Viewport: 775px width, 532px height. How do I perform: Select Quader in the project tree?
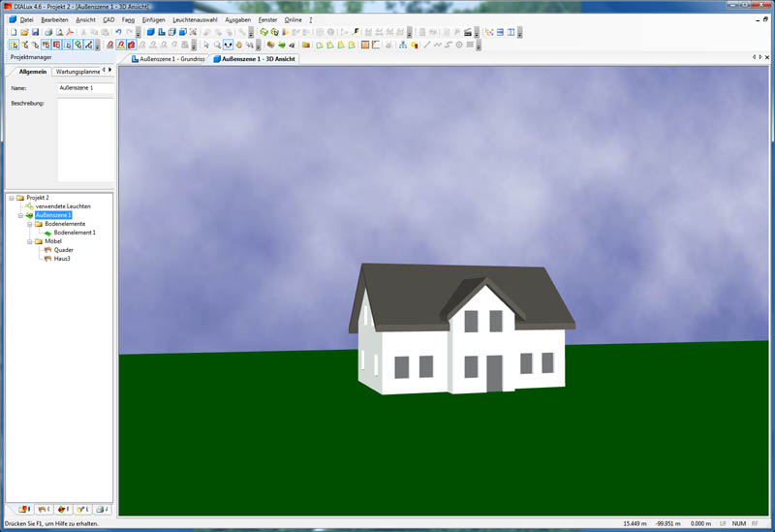[63, 250]
